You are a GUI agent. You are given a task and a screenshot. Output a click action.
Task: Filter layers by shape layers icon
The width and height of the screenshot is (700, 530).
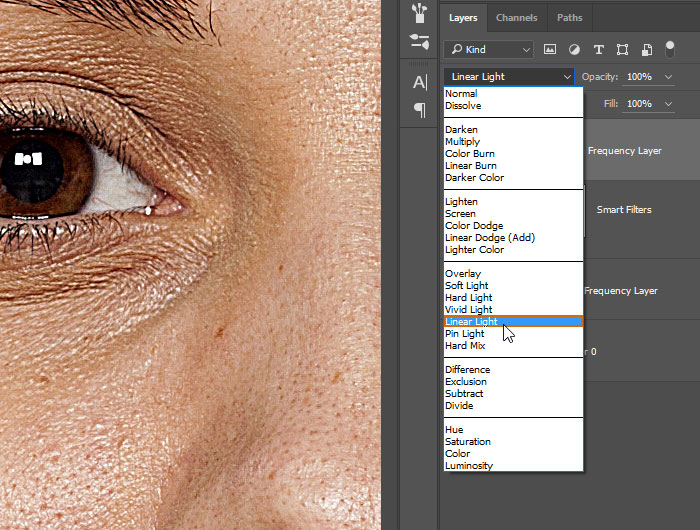tap(622, 49)
